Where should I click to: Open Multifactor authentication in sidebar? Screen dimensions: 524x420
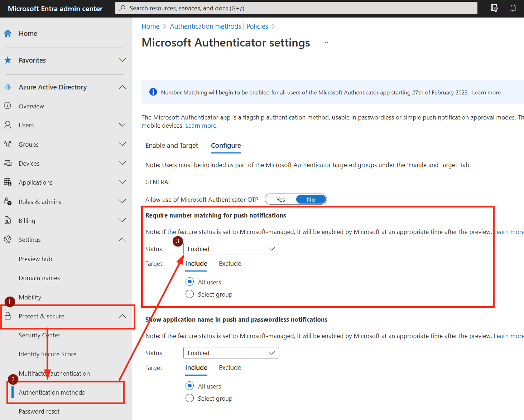[54, 373]
